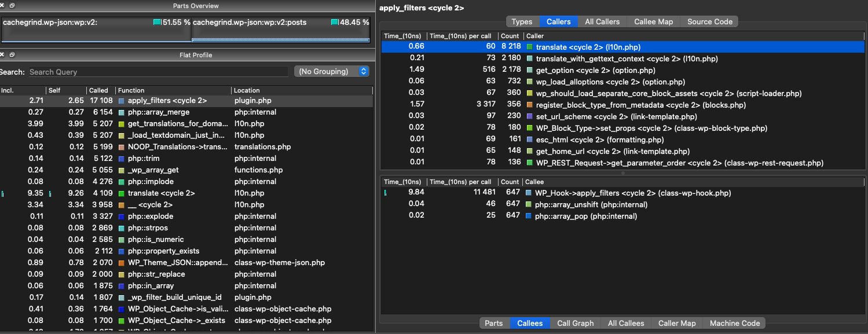This screenshot has height=334, width=868.
Task: Switch to the Source Code tab
Action: coord(709,21)
